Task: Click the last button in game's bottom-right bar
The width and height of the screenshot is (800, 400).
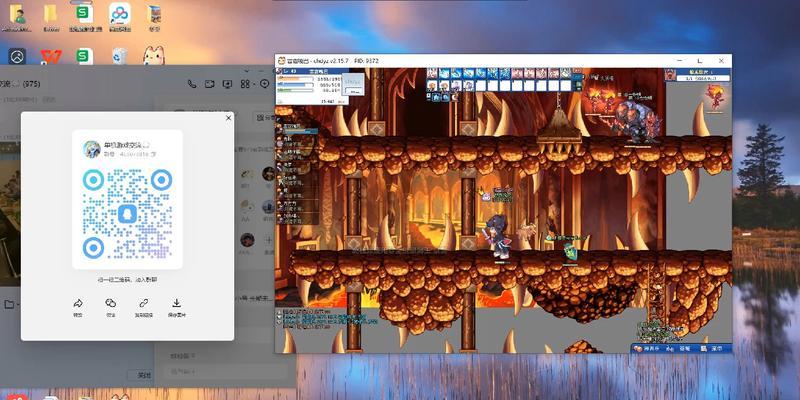Action: [x=714, y=348]
